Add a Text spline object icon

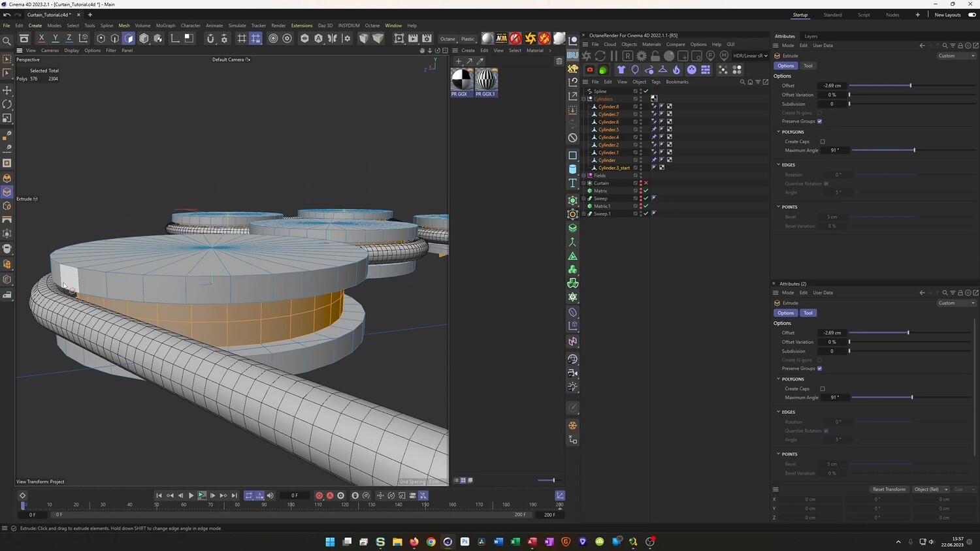572,183
